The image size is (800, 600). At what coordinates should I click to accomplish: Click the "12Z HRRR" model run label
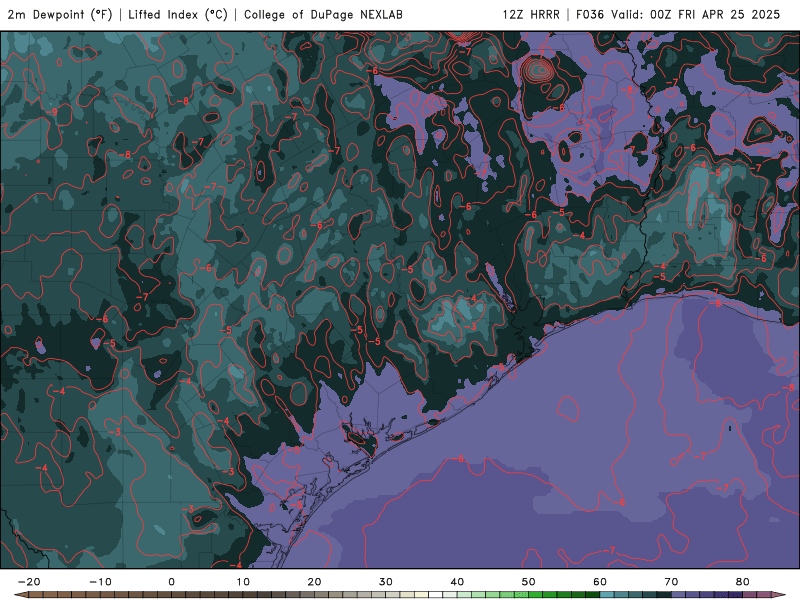(x=531, y=15)
